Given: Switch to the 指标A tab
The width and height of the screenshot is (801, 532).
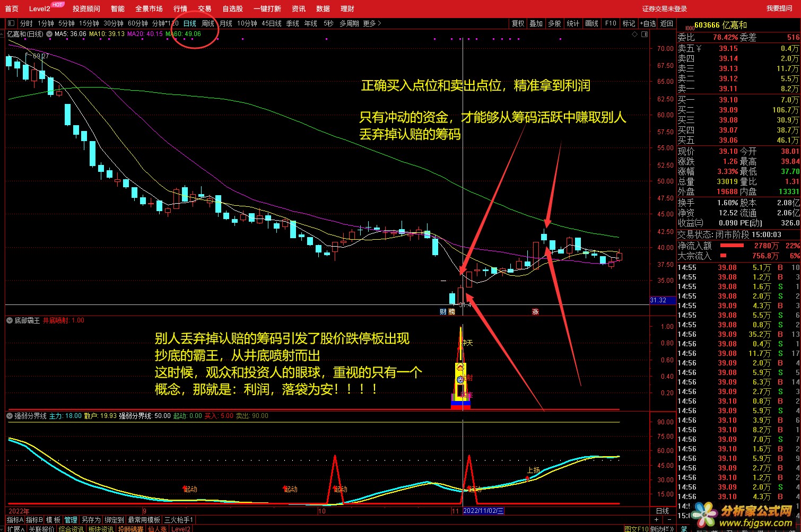Looking at the screenshot, I should (x=15, y=520).
